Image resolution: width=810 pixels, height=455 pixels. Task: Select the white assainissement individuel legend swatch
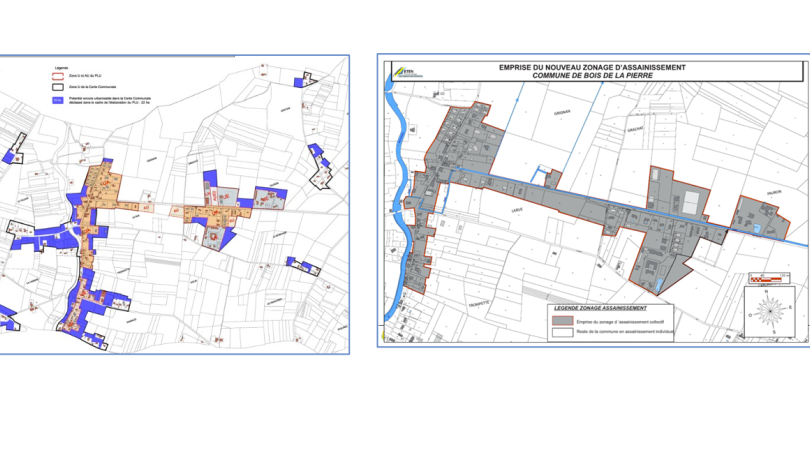[x=561, y=334]
